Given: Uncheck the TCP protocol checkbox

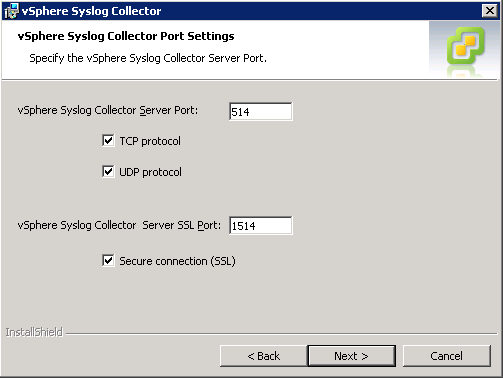Looking at the screenshot, I should pos(108,141).
